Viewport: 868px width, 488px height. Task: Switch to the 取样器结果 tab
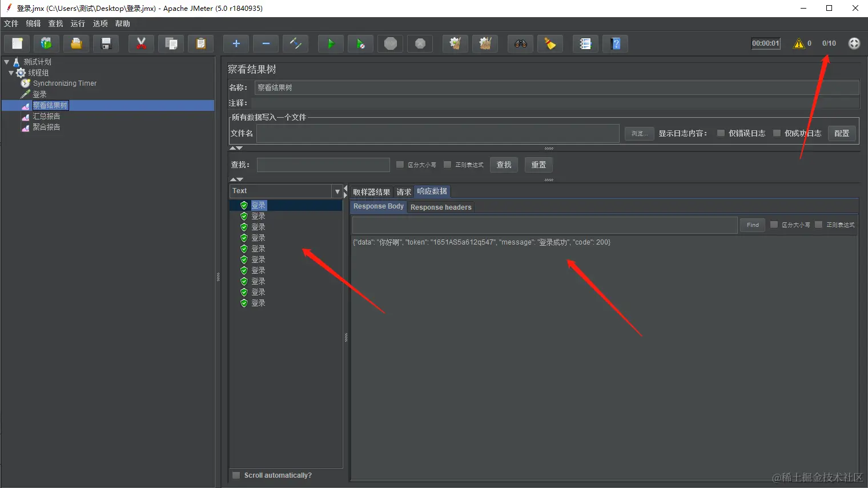[372, 192]
